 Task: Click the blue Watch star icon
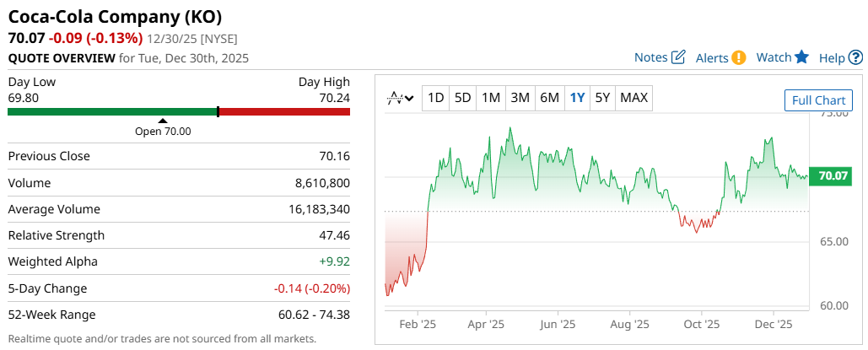[801, 57]
